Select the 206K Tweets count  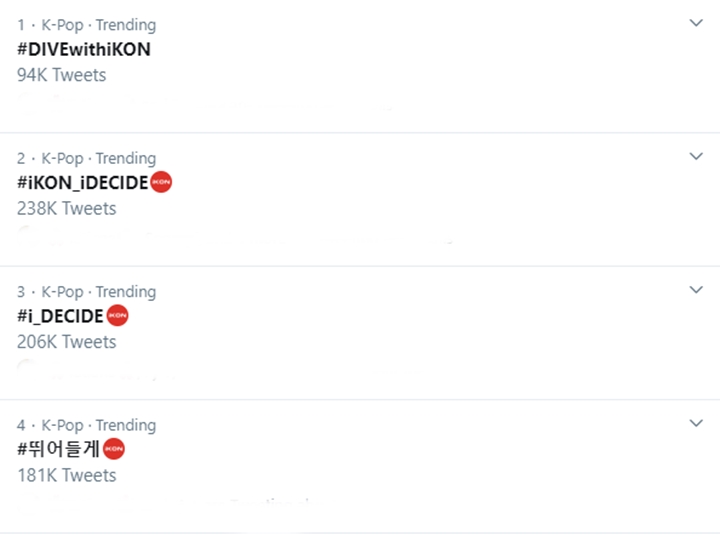point(66,341)
